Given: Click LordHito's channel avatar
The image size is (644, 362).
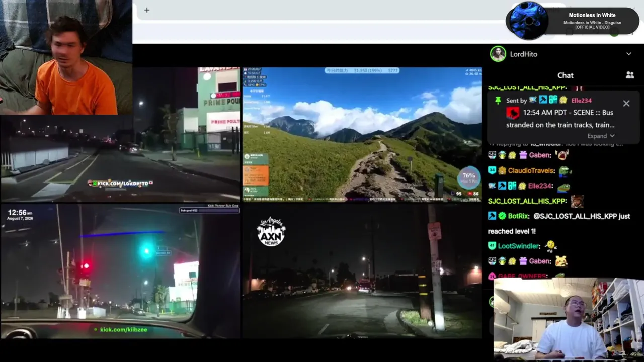Looking at the screenshot, I should (498, 54).
